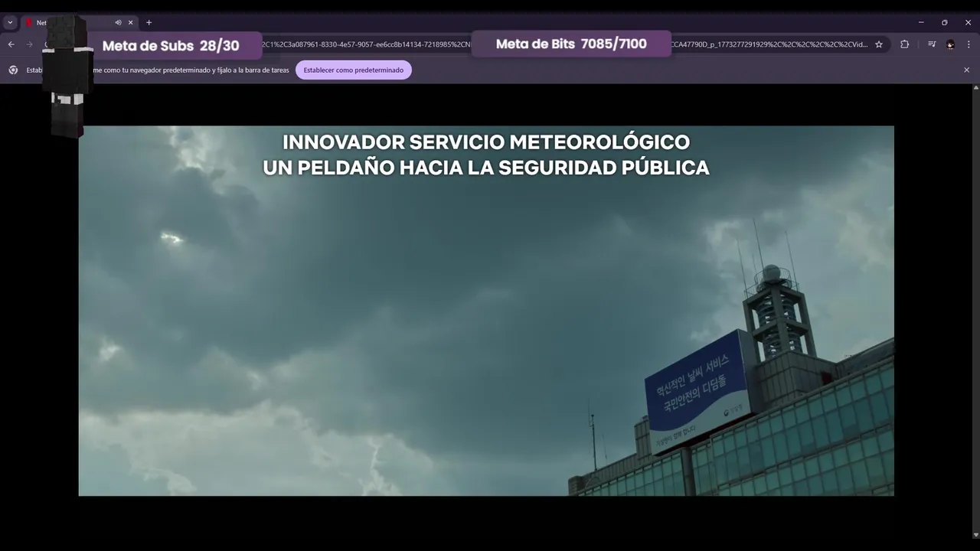Click the Chrome logo in infobar

13,70
